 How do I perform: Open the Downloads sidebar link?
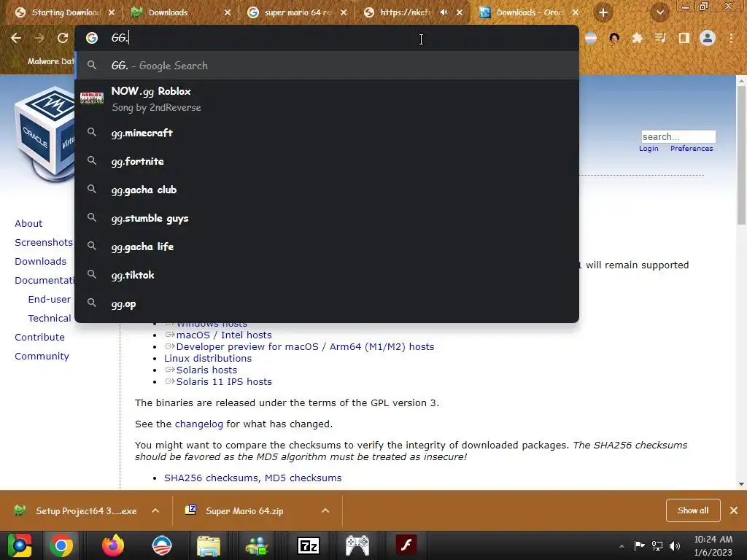41,262
